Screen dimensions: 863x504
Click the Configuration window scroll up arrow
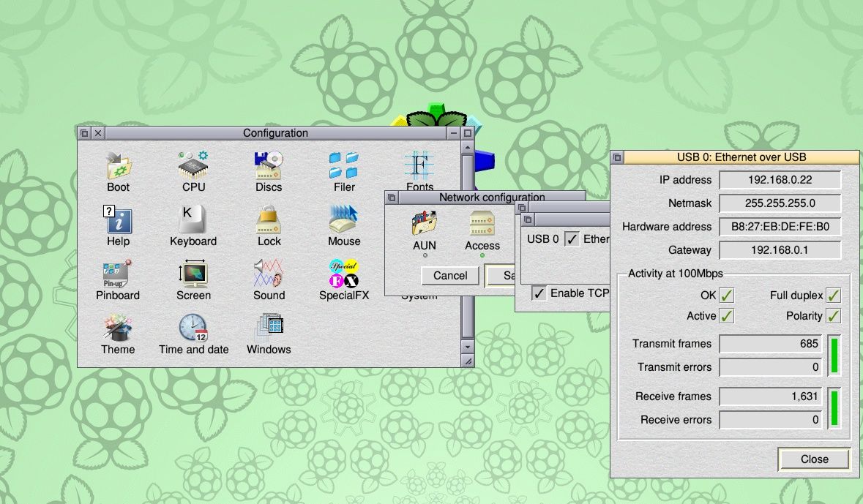point(467,147)
